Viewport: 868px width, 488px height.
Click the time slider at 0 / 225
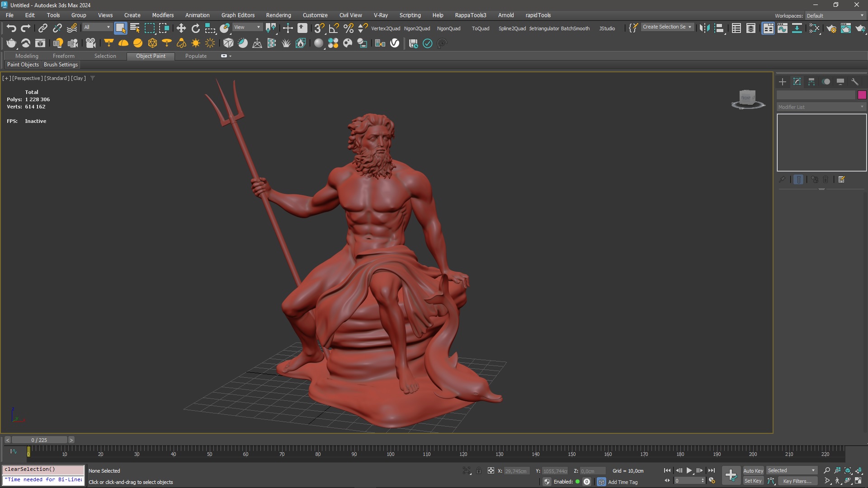(x=39, y=440)
